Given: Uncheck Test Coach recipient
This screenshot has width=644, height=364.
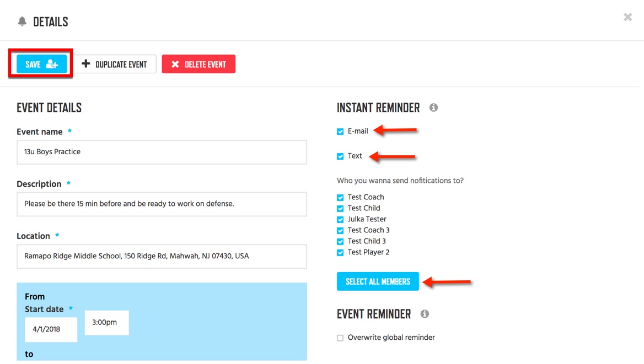Looking at the screenshot, I should [x=340, y=197].
